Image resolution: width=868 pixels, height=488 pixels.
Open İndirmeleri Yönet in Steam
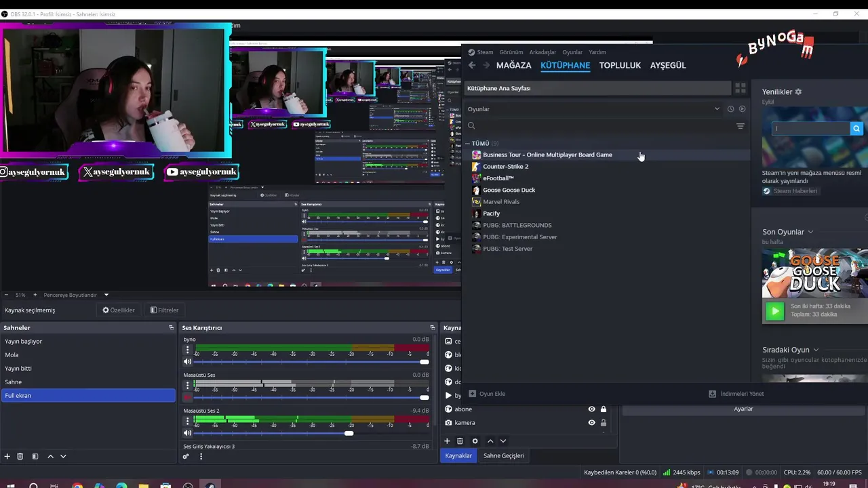736,394
